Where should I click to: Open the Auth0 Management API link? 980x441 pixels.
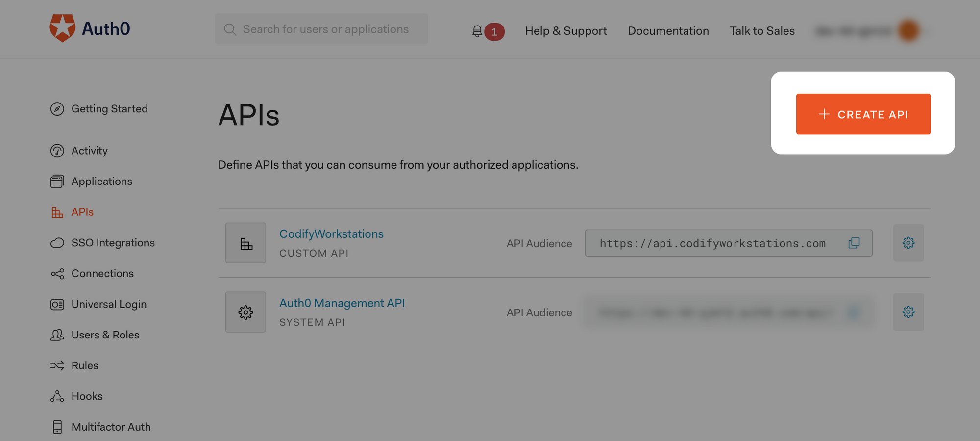click(x=342, y=303)
